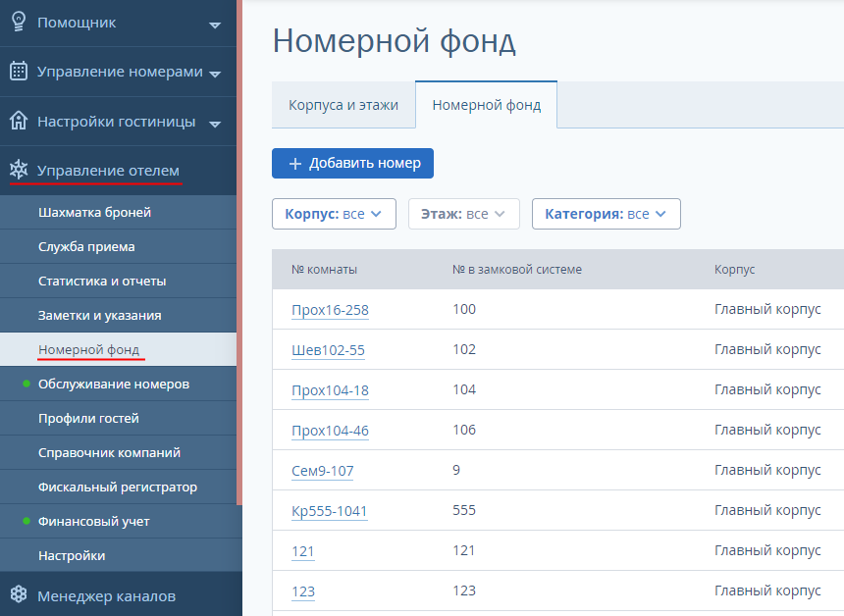
Task: Open room link Прох104-46
Action: click(x=330, y=431)
